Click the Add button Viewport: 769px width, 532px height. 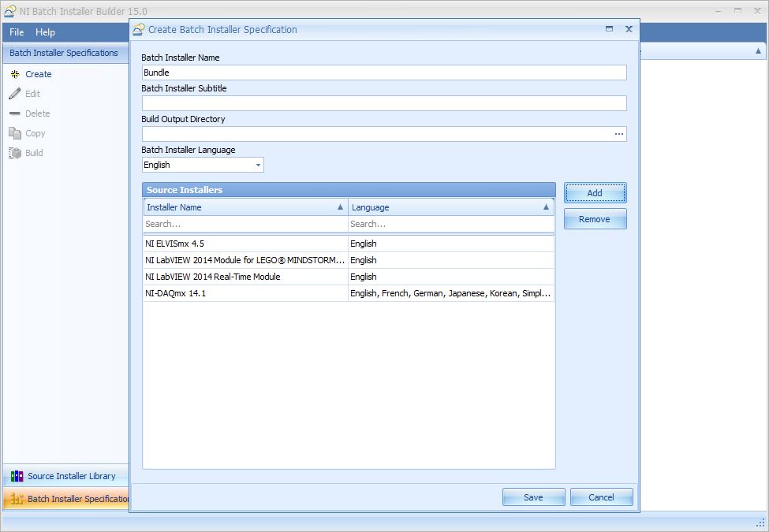(595, 193)
